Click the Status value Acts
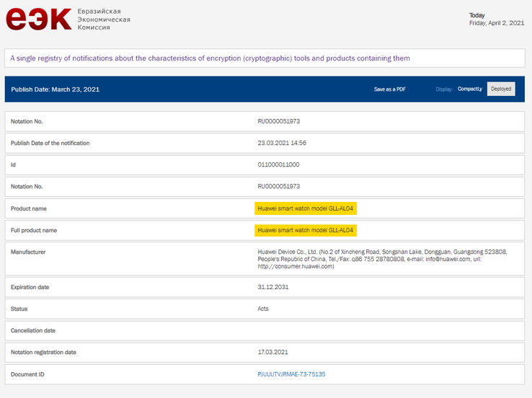Viewport: 532px width, 398px height. 263,309
